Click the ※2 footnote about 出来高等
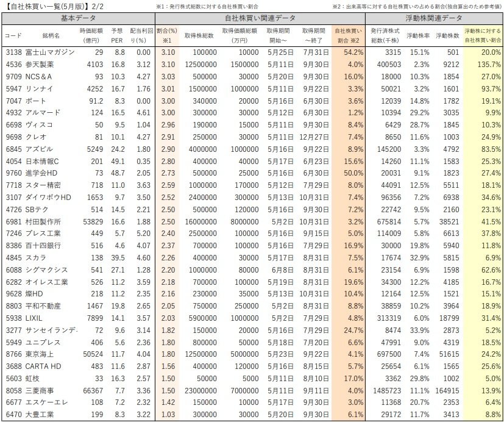 417,7
